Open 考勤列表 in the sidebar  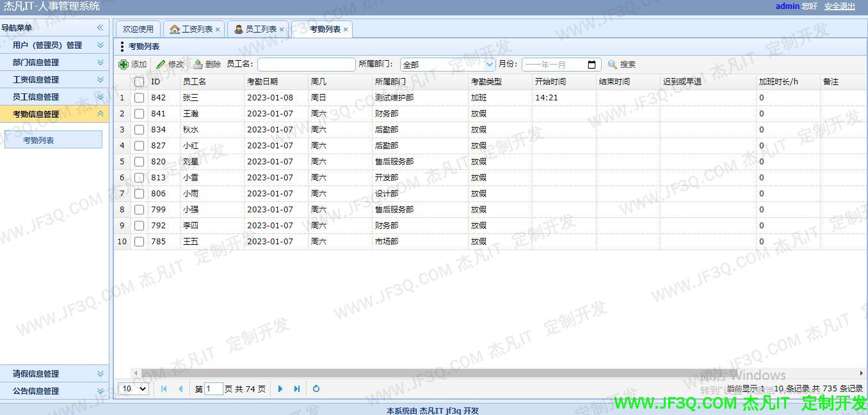pos(53,140)
